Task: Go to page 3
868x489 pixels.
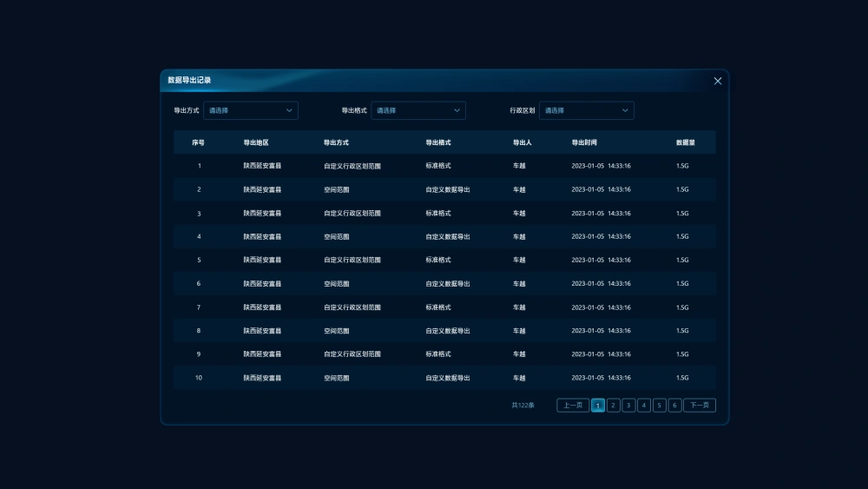Action: pos(629,405)
